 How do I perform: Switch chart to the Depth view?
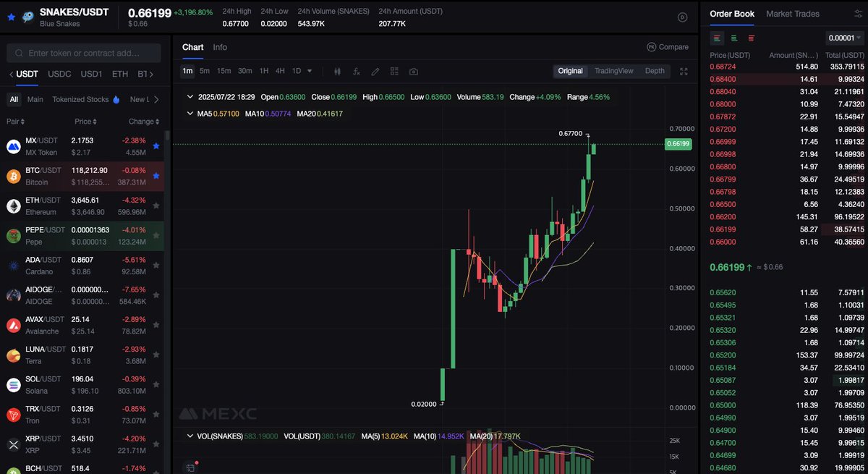coord(655,71)
